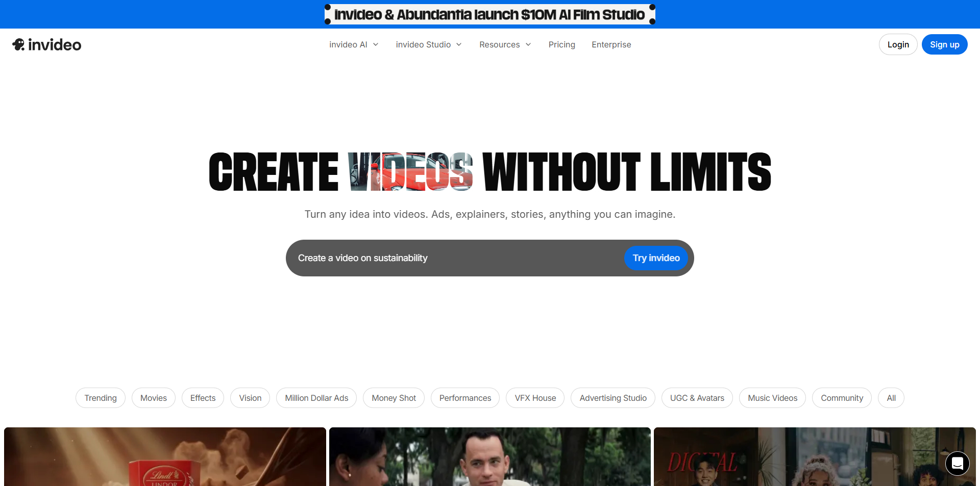This screenshot has width=980, height=486.
Task: Open the $10M AI Film Studio announcement banner
Action: point(489,14)
